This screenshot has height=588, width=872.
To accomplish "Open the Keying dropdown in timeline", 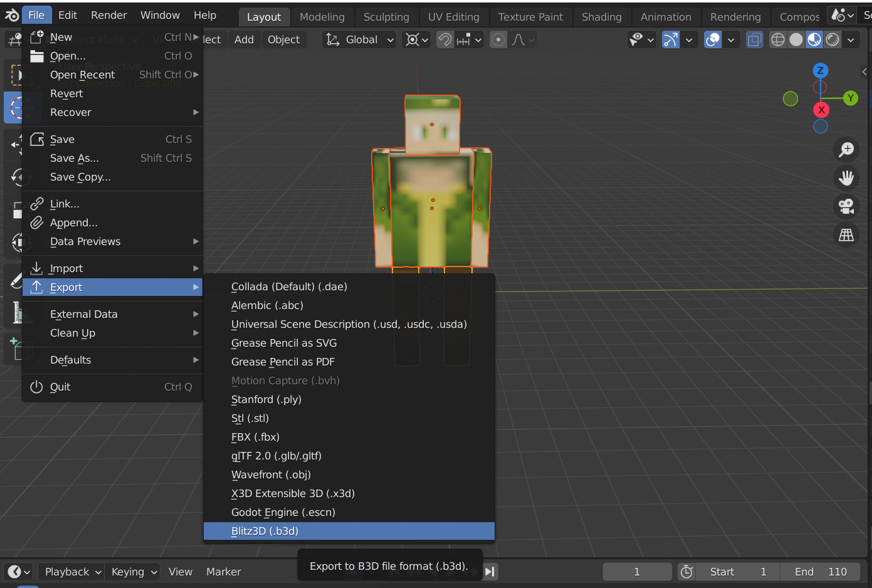I will click(134, 572).
